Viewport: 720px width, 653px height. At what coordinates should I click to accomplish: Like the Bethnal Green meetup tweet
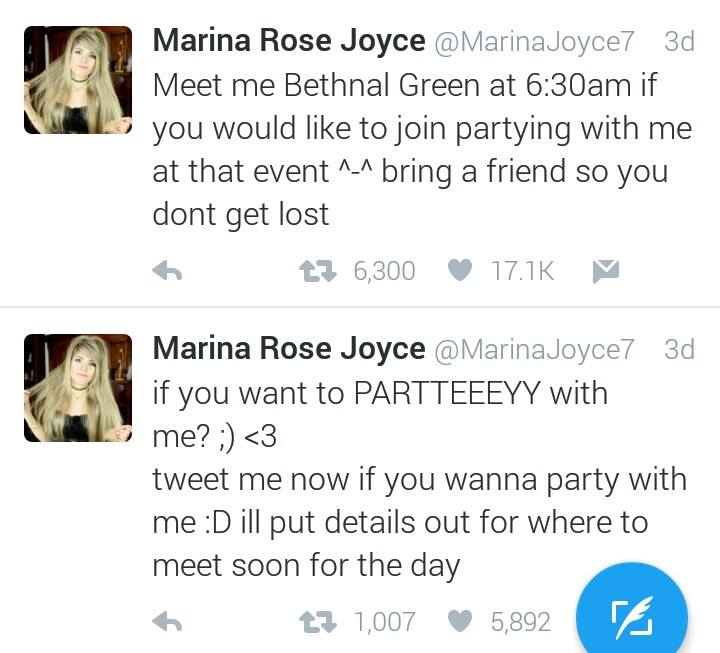pyautogui.click(x=459, y=270)
